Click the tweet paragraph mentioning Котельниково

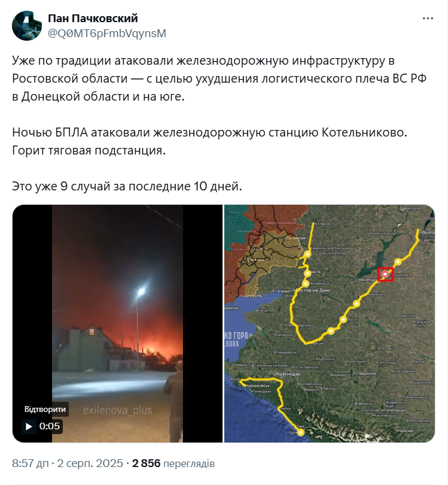tap(210, 141)
